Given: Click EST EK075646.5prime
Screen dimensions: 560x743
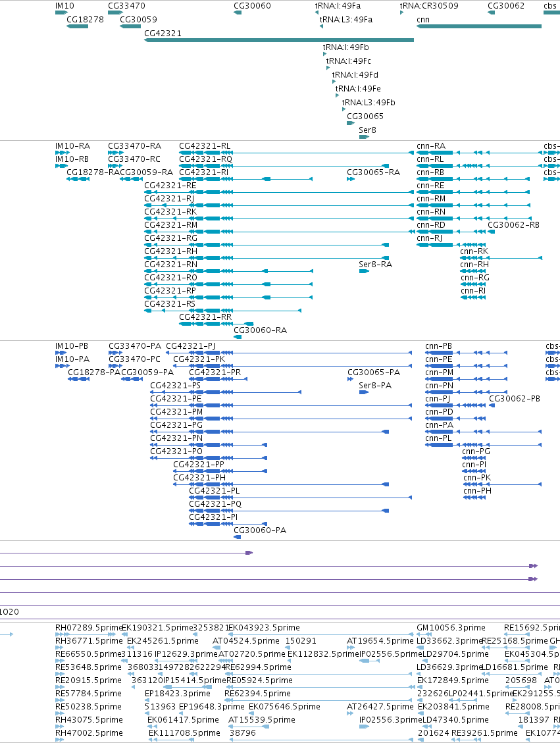Looking at the screenshot, I should pyautogui.click(x=284, y=707).
